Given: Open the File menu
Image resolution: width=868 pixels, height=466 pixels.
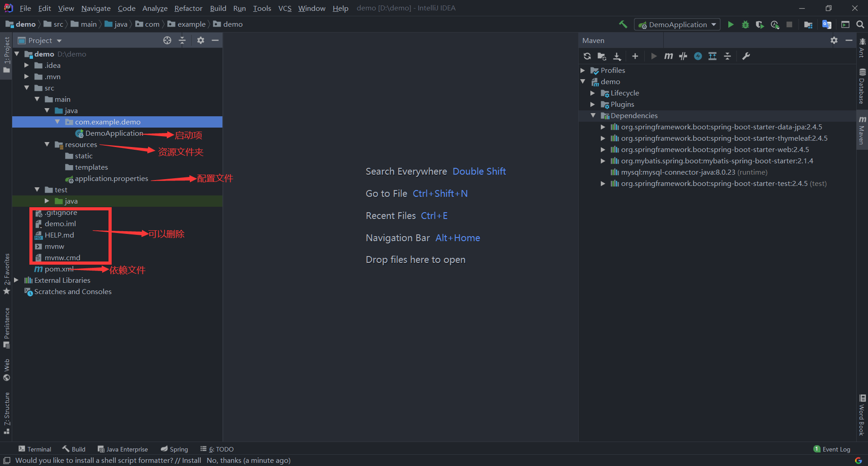Looking at the screenshot, I should [25, 8].
